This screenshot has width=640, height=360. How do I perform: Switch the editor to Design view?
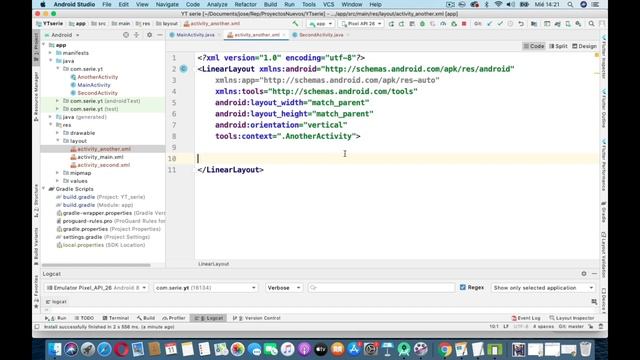pyautogui.click(x=584, y=46)
